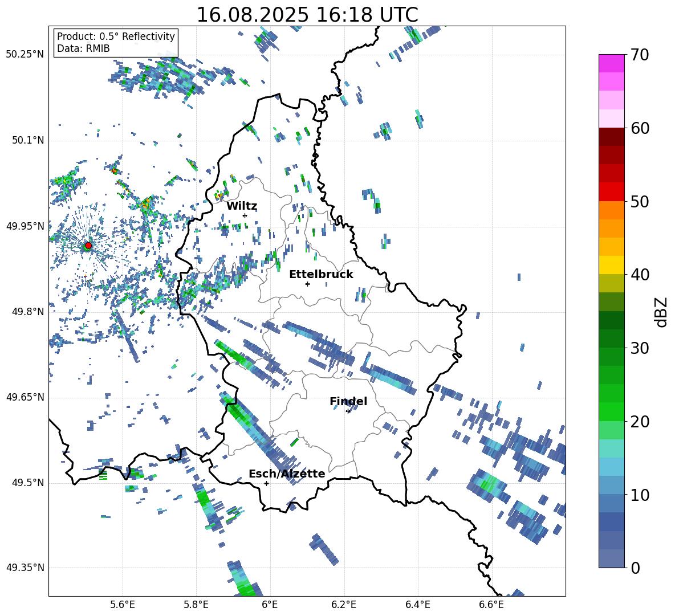Click the 6.4°E longitude label
The height and width of the screenshot is (616, 675).
pos(417,605)
